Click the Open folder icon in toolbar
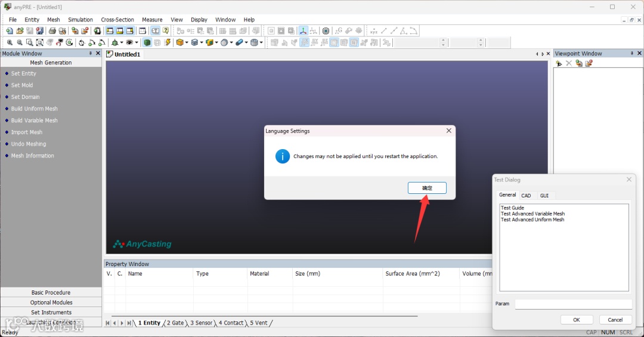644x337 pixels. point(19,31)
